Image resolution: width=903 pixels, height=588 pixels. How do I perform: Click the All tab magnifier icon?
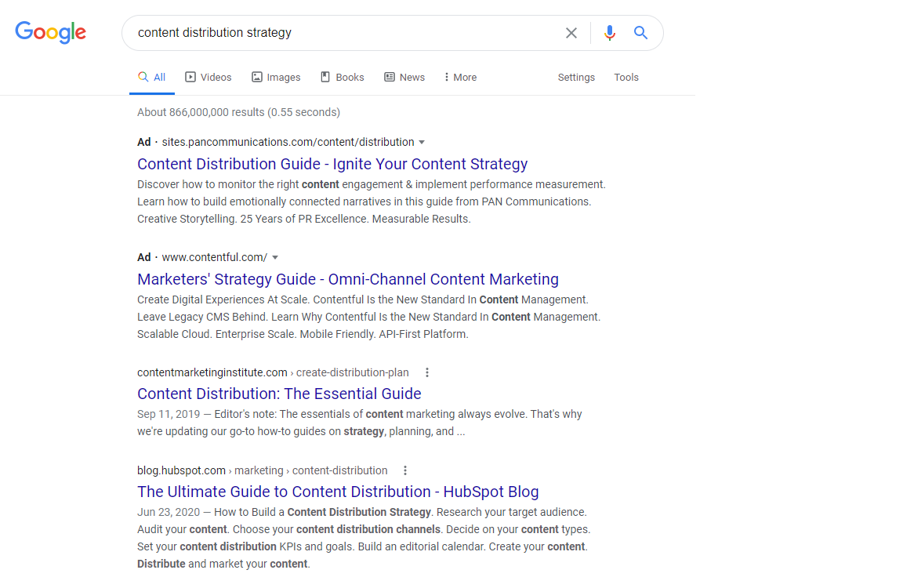143,77
